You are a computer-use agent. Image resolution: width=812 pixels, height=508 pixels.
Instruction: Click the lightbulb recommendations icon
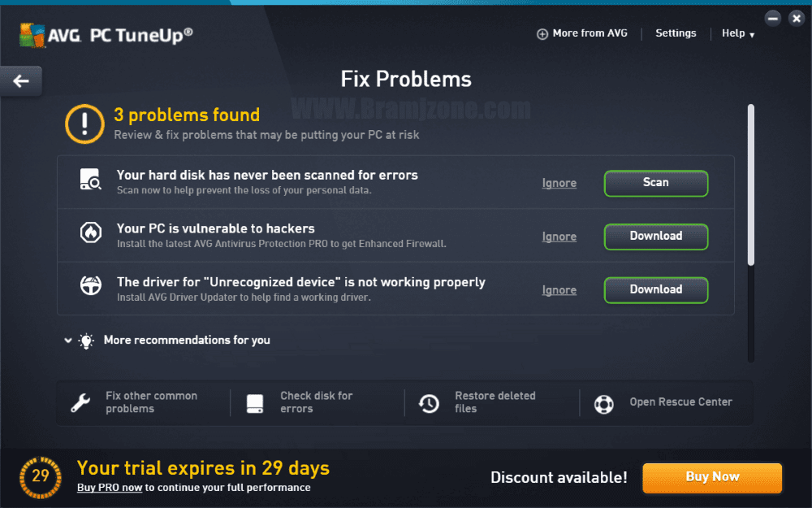(86, 341)
